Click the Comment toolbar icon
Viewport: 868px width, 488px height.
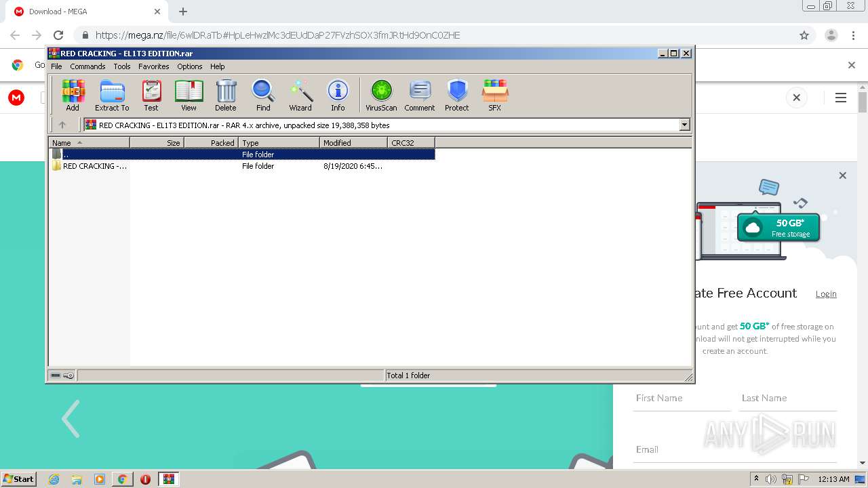click(x=420, y=95)
